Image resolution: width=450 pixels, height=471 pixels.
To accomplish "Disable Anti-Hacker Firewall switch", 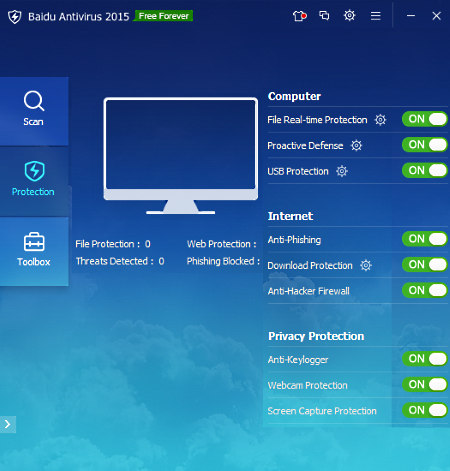I will point(425,290).
